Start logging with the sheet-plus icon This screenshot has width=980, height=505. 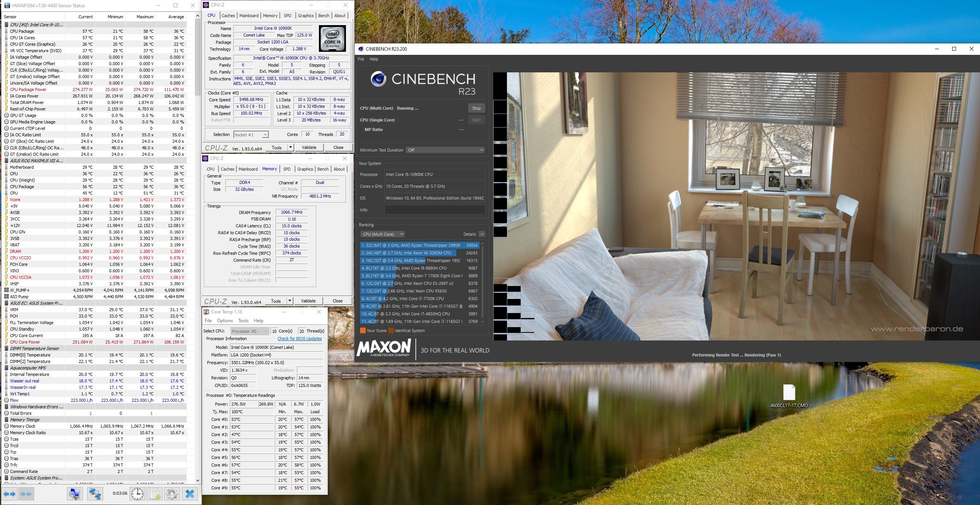click(x=155, y=494)
